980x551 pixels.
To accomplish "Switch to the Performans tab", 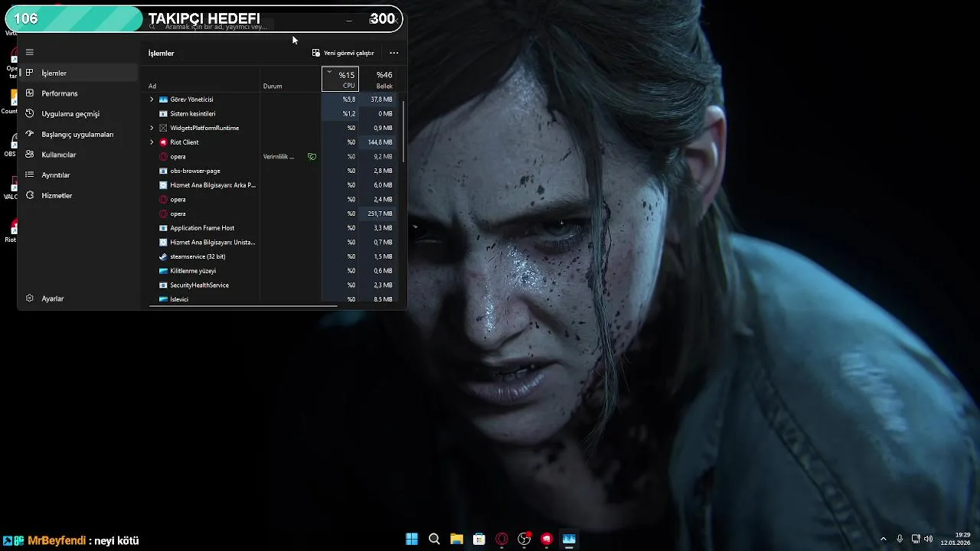I will coord(79,93).
